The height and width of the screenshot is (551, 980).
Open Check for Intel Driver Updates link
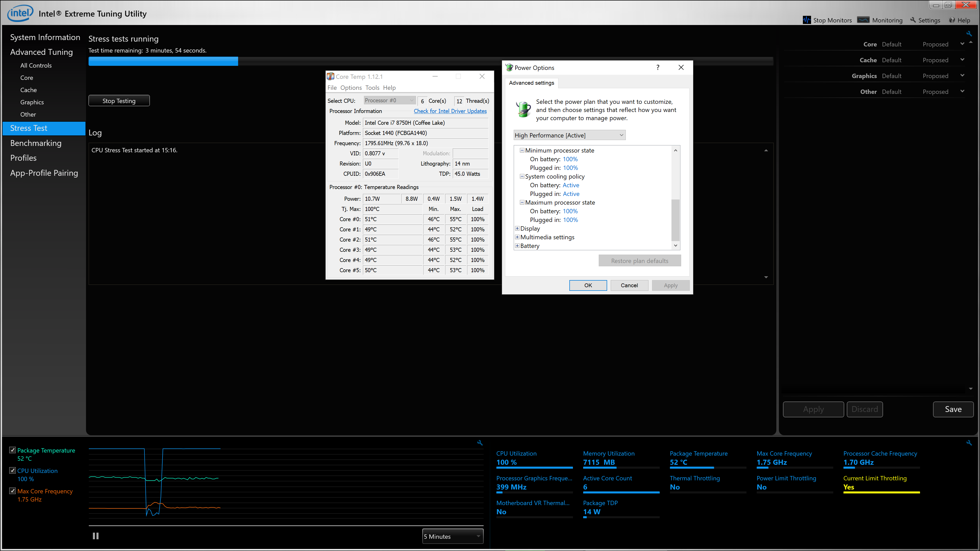coord(450,111)
